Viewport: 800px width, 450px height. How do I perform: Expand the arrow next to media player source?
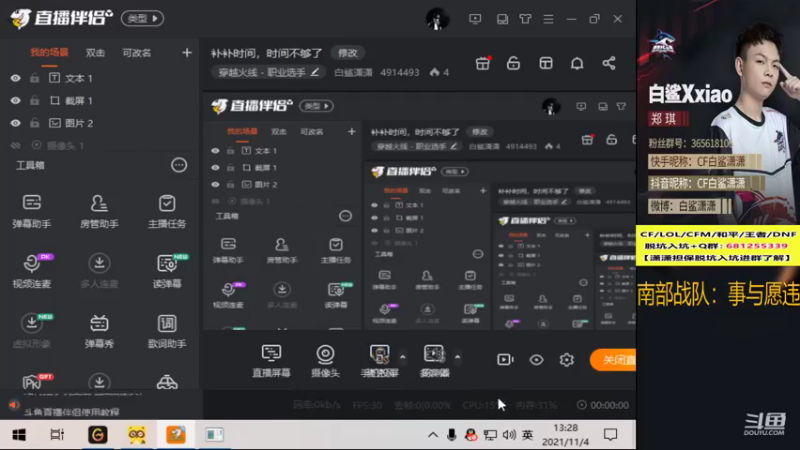(458, 357)
